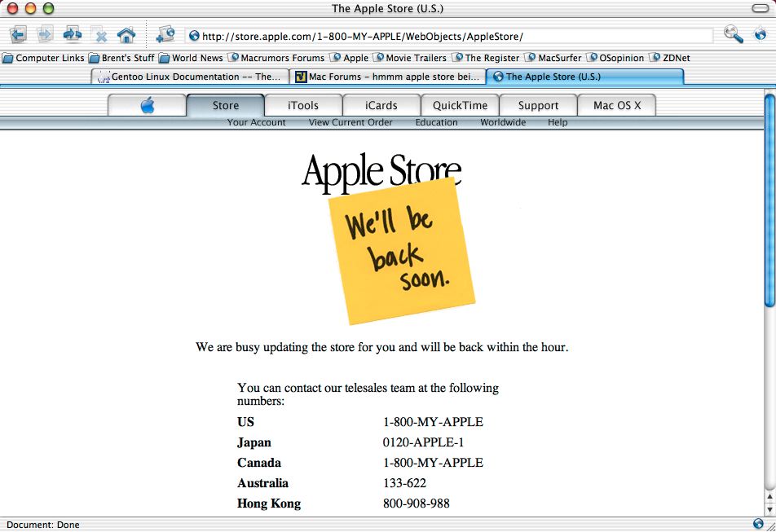Click the reload page icon
Viewport: 776px width, 532px height.
[x=73, y=35]
